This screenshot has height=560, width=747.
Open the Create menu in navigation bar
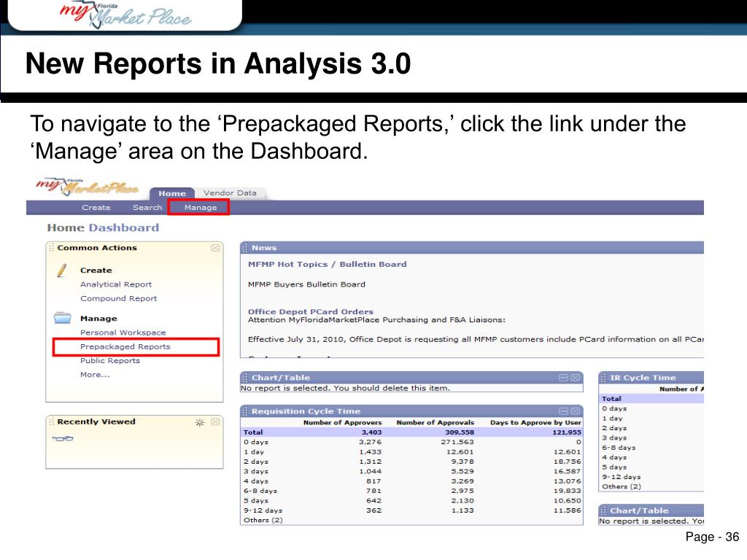pos(96,208)
